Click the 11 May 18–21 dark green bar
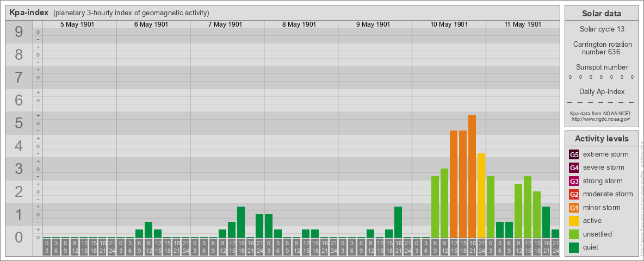The image size is (644, 261). pos(546,222)
